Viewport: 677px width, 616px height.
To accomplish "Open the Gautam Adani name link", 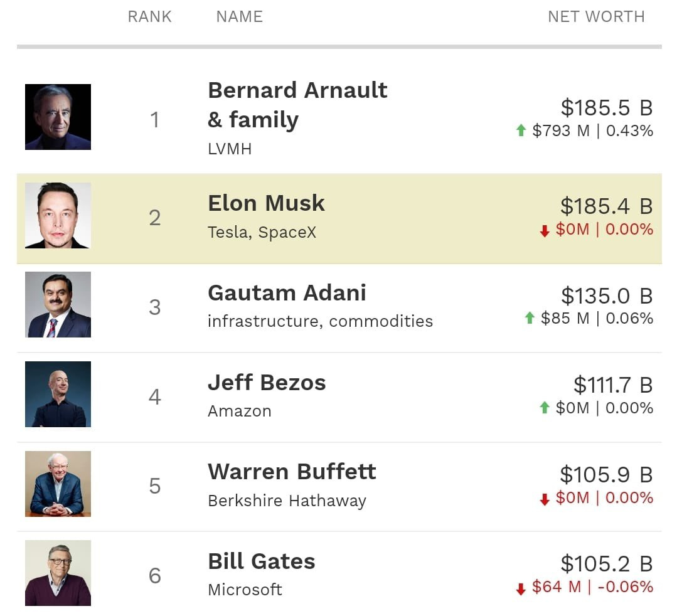I will point(287,293).
